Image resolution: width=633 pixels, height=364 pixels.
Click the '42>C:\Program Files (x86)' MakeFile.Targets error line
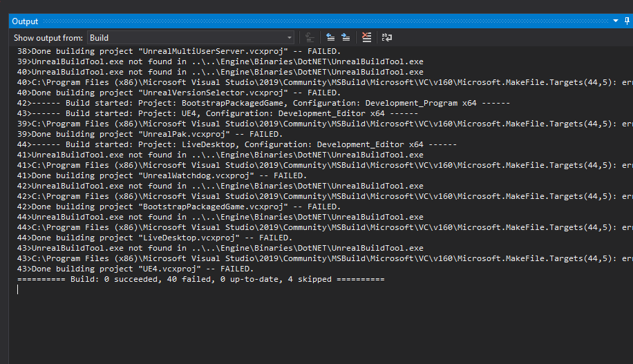coord(325,197)
